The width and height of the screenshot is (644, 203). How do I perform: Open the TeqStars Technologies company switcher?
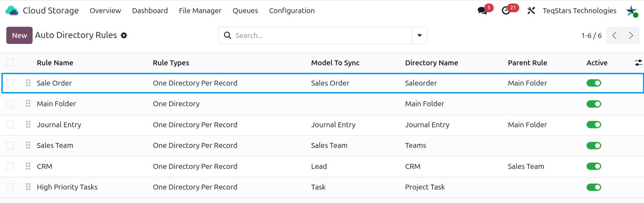(x=579, y=10)
